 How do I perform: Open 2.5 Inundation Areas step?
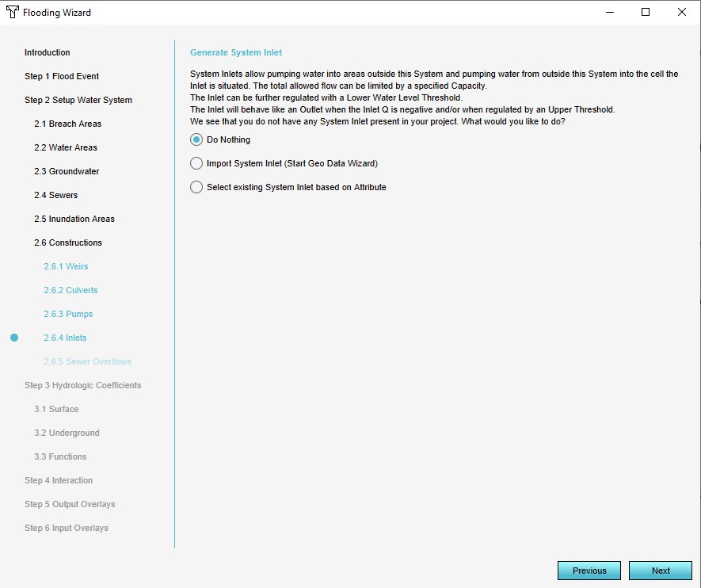[74, 219]
